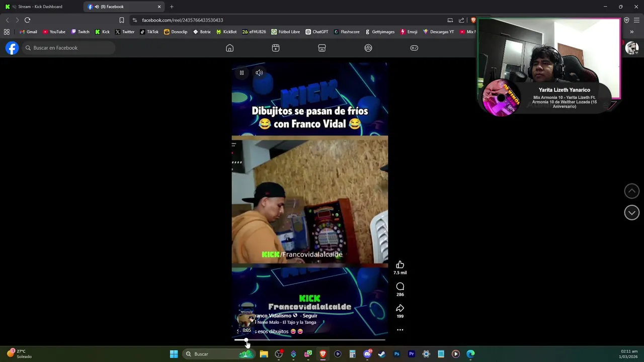Expand the bookmarks overflow chevron

click(x=631, y=32)
